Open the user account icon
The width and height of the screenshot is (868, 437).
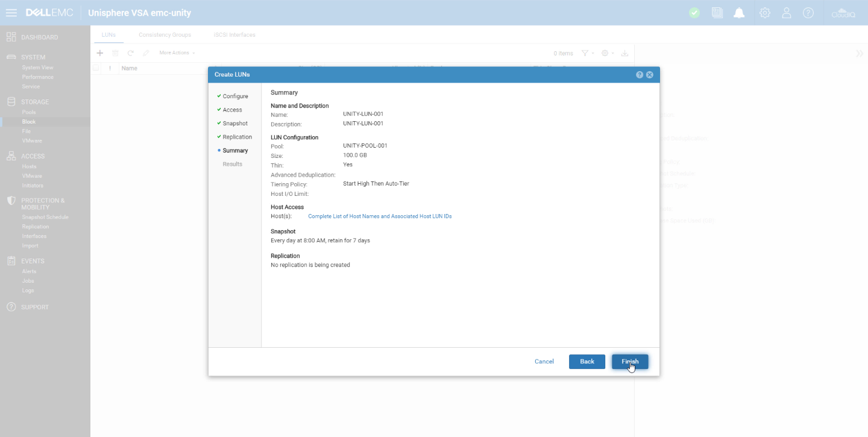pyautogui.click(x=787, y=13)
